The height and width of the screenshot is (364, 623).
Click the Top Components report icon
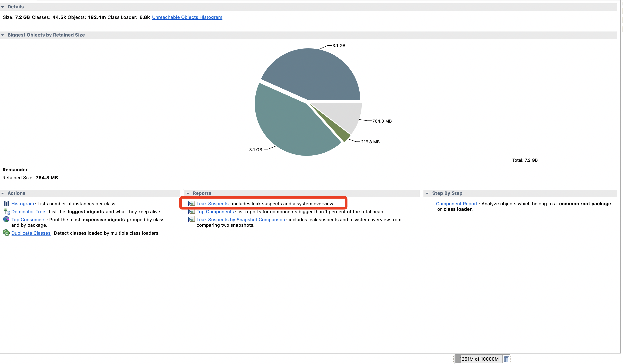pyautogui.click(x=191, y=211)
